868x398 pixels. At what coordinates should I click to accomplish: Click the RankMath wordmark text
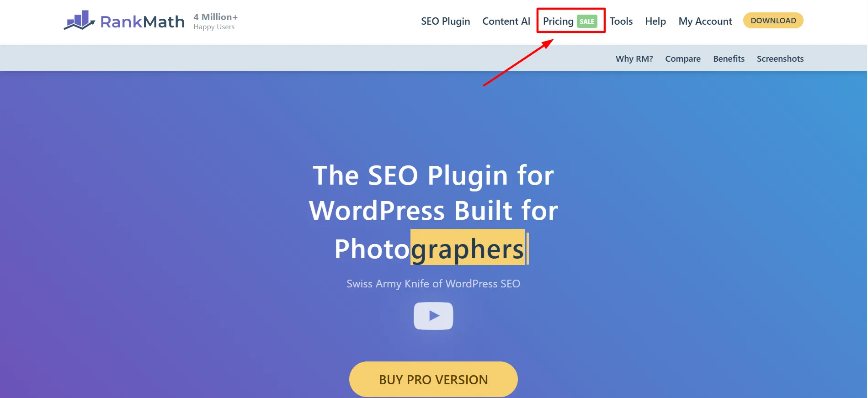coord(142,22)
